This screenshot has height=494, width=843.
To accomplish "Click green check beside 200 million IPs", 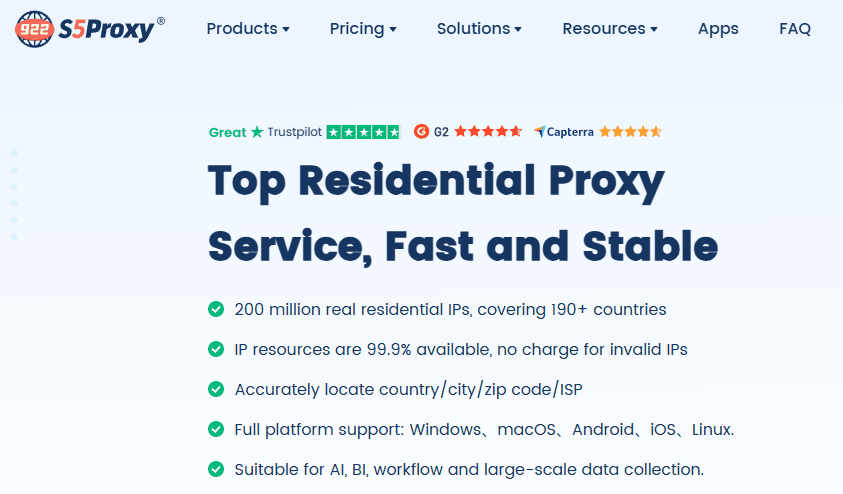I will (216, 309).
